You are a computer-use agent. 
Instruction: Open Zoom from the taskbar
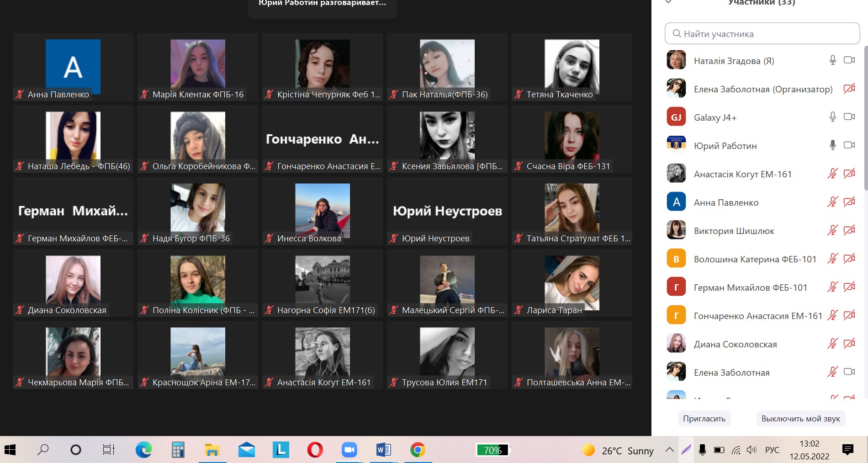349,450
